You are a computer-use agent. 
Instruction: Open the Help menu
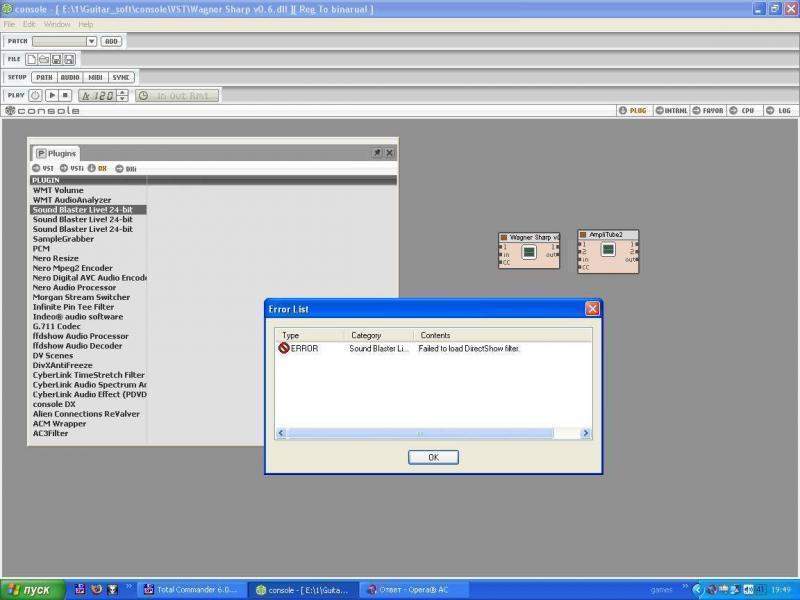pyautogui.click(x=85, y=24)
